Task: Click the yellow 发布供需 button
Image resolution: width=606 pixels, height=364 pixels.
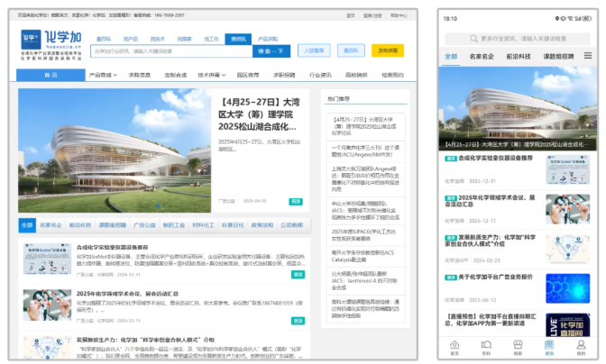Action: (x=385, y=51)
